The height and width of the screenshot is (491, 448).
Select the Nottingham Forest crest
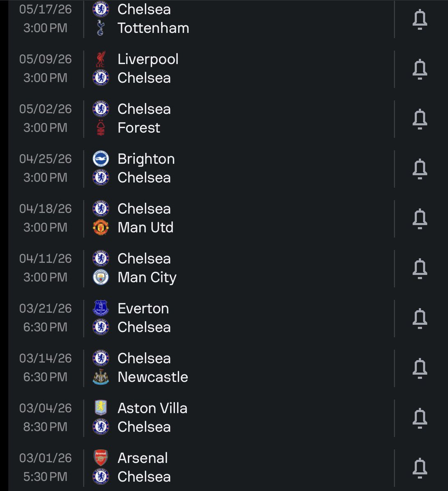pos(101,128)
